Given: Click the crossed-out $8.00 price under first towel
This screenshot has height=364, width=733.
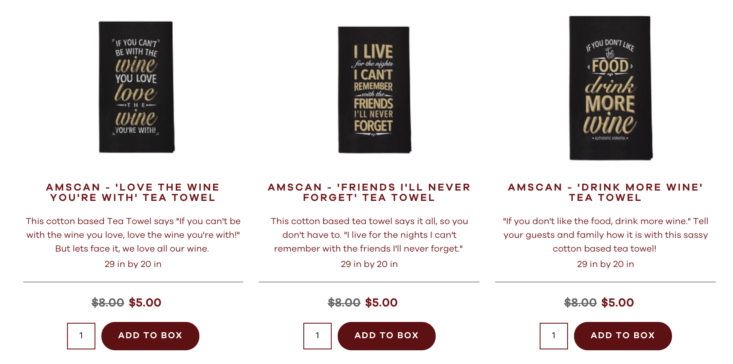Looking at the screenshot, I should coord(108,303).
